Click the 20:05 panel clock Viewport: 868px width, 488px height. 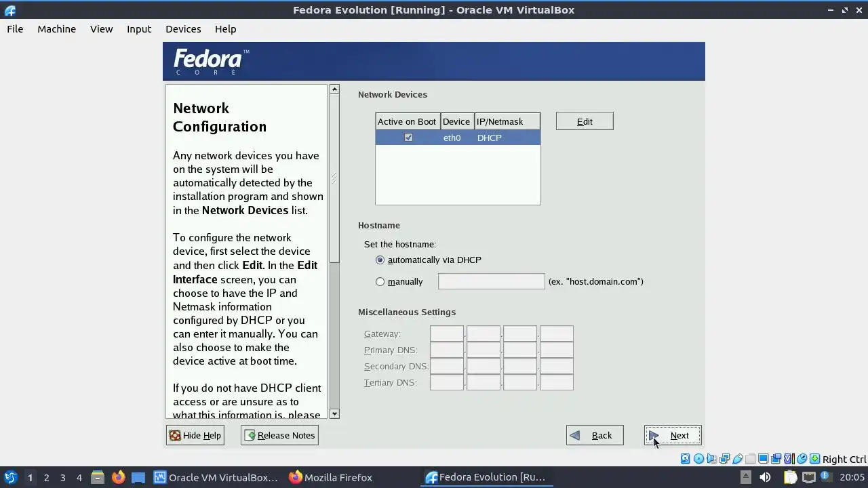(852, 477)
